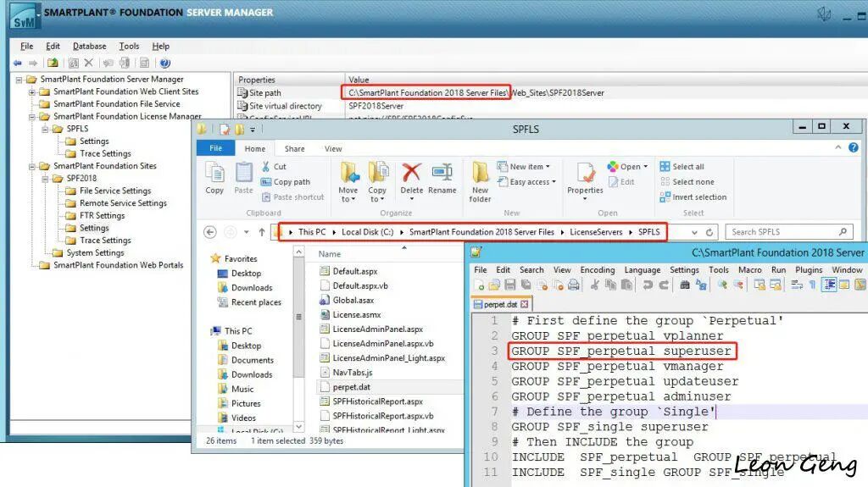Viewport: 868px width, 487px height.
Task: Click the Explorer help question mark icon
Action: (x=854, y=147)
